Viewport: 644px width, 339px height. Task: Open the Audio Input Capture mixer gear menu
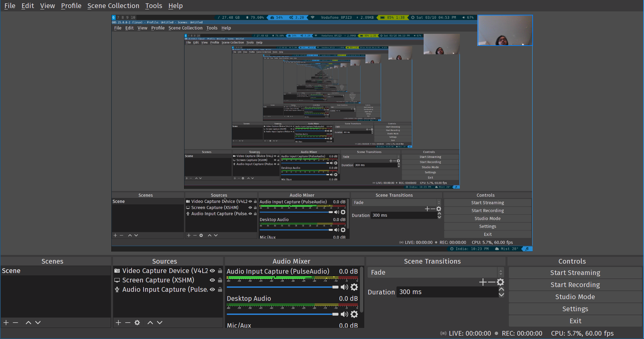tap(354, 287)
